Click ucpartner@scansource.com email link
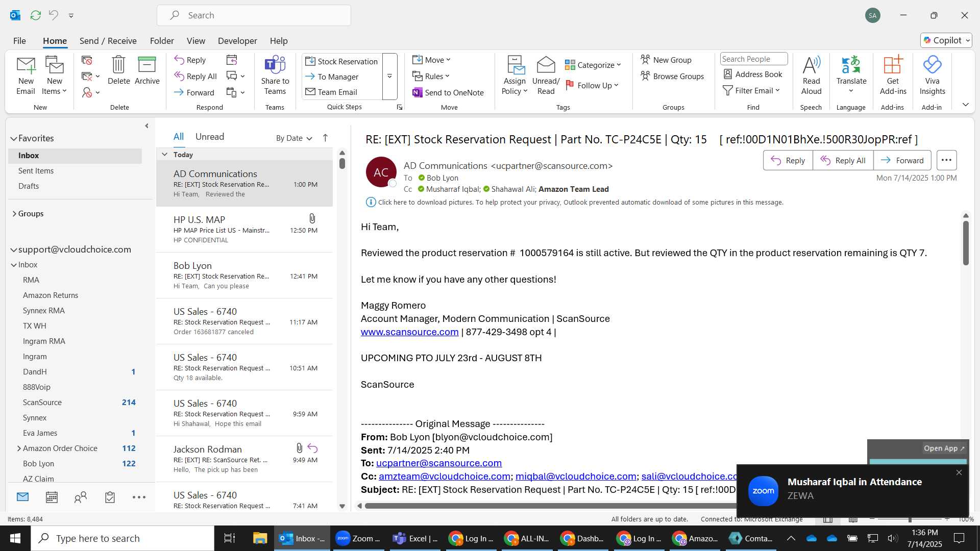 pyautogui.click(x=438, y=463)
